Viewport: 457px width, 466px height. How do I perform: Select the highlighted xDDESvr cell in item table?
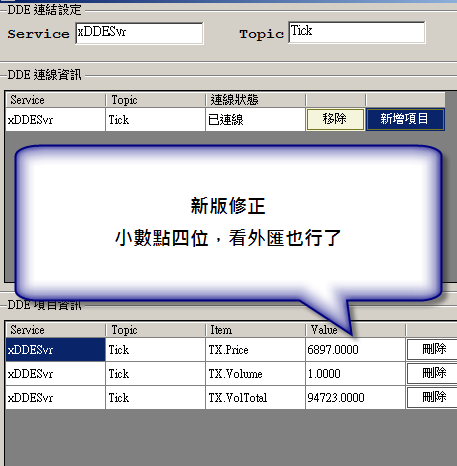click(x=55, y=350)
